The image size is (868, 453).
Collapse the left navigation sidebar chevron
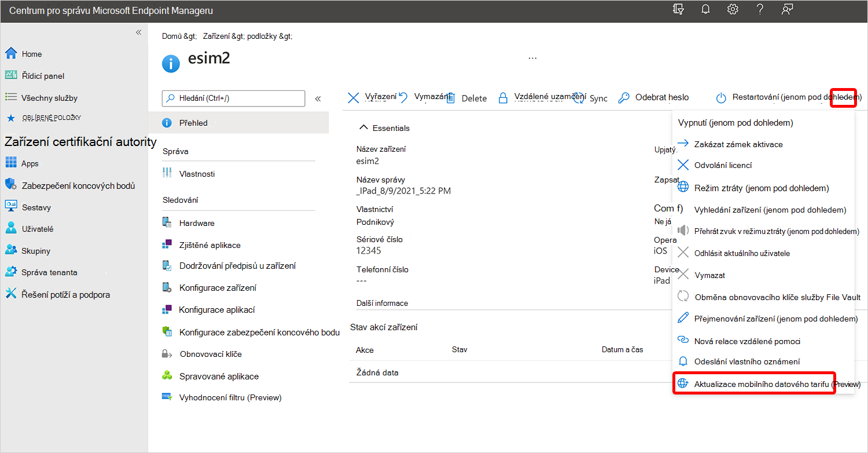pos(138,32)
